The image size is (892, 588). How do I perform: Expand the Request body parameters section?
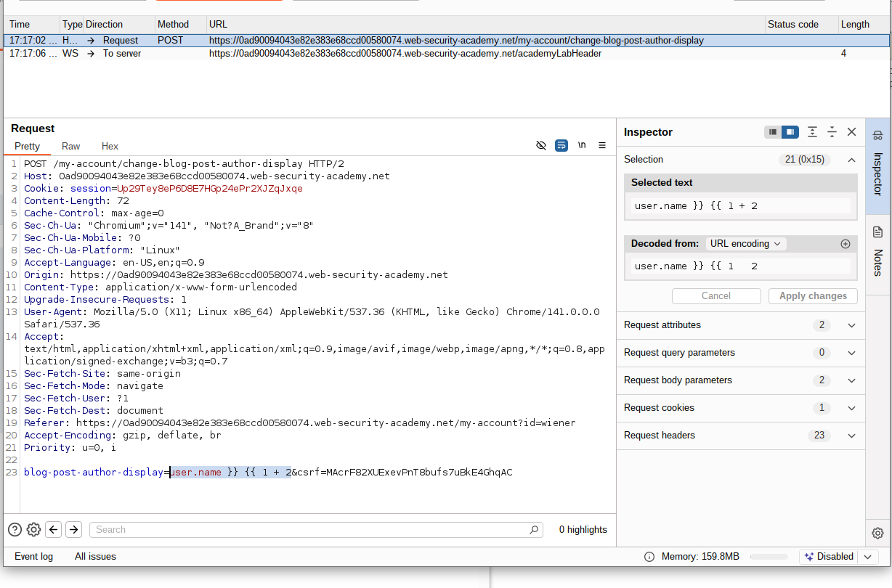pos(852,380)
